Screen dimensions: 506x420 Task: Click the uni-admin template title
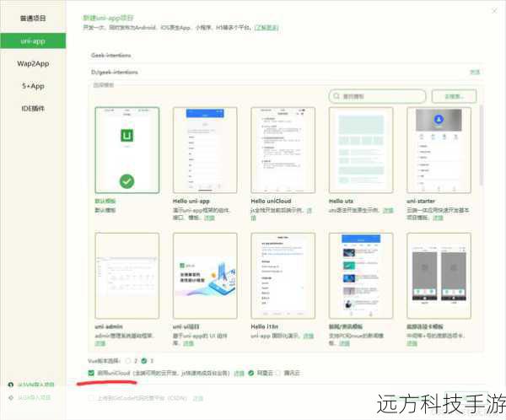(x=109, y=326)
